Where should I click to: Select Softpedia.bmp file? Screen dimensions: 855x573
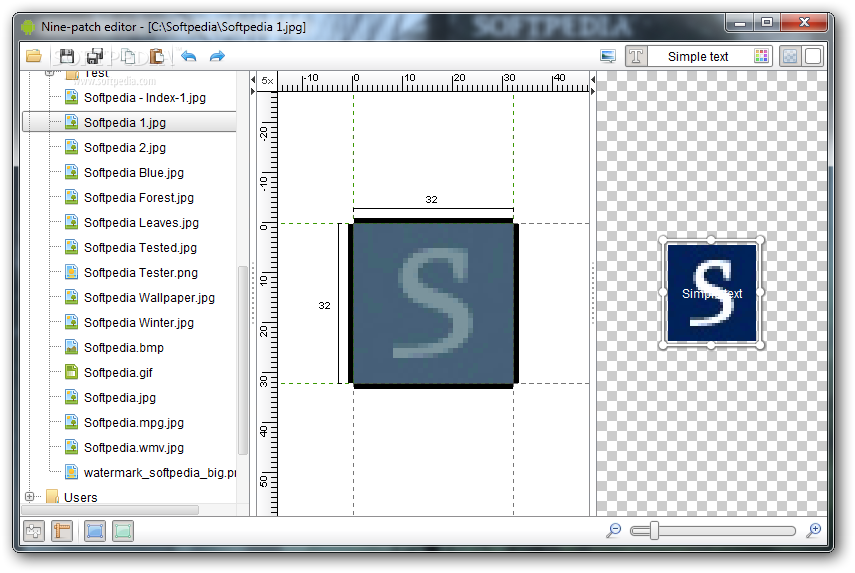tap(124, 348)
